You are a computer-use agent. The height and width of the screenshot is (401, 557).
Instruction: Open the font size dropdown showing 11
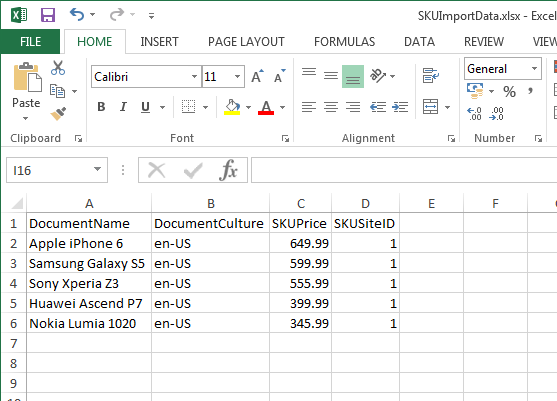[x=237, y=76]
